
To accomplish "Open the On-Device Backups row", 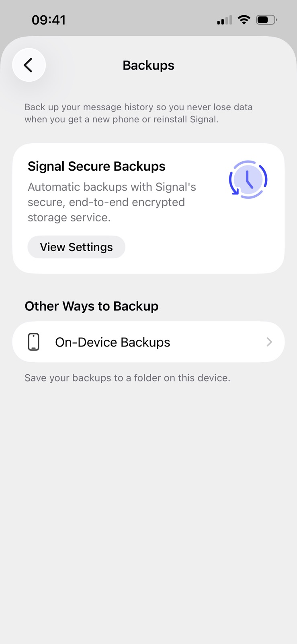I will 149,342.
